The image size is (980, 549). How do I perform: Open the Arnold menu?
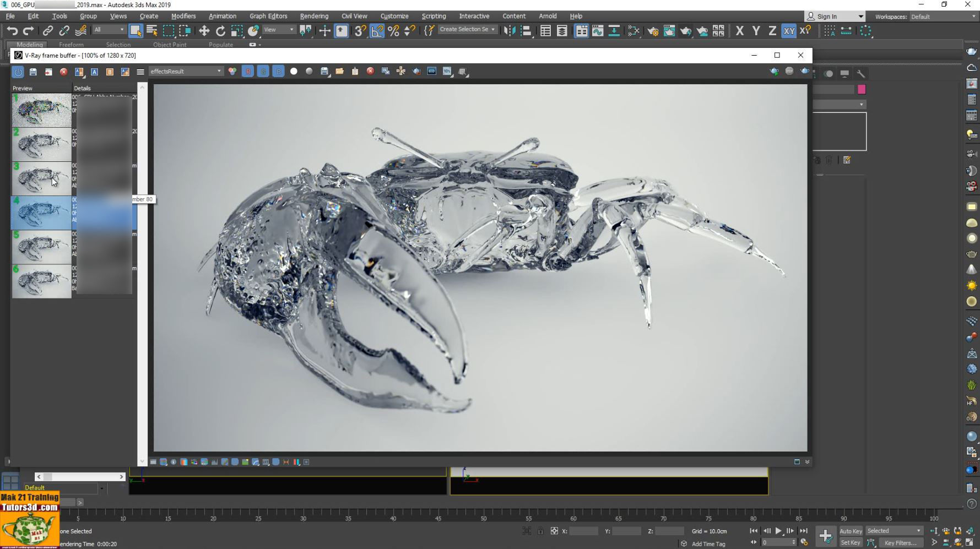(548, 16)
